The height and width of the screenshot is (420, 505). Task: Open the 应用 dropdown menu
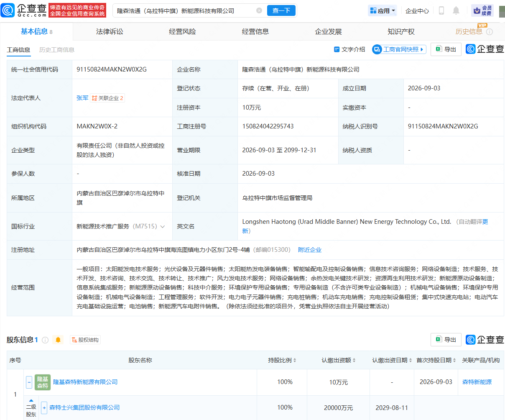[383, 11]
